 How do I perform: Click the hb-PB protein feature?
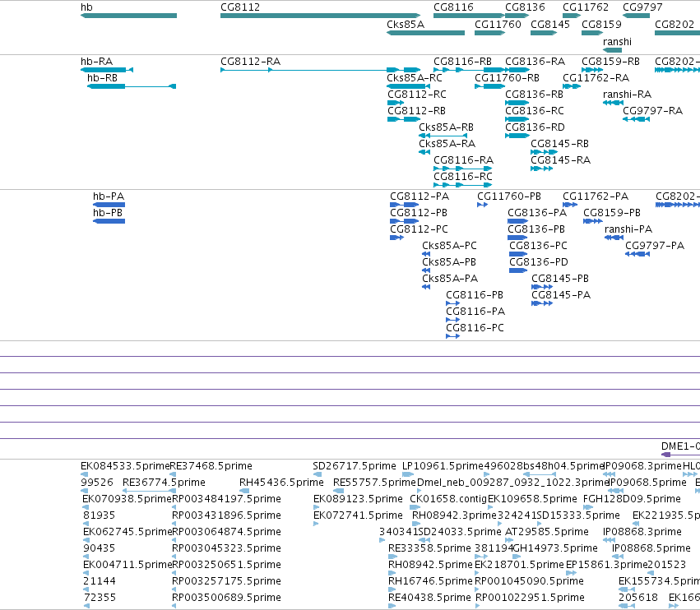[x=109, y=221]
